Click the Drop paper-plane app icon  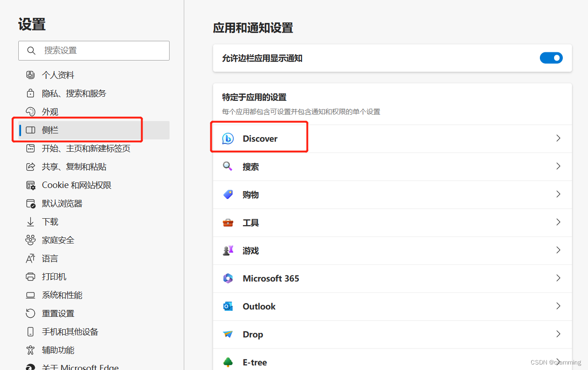click(228, 334)
